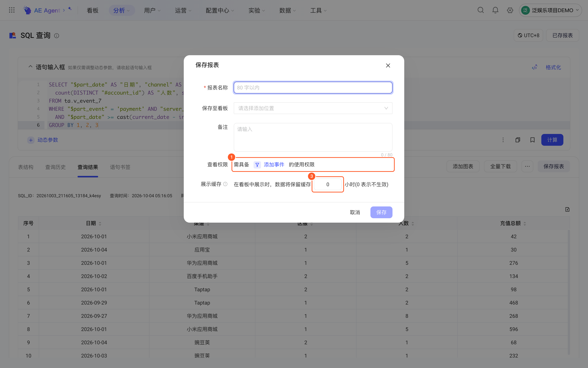Image resolution: width=588 pixels, height=368 pixels.
Task: Click the code snippet icon beside 格式化
Action: 535,67
